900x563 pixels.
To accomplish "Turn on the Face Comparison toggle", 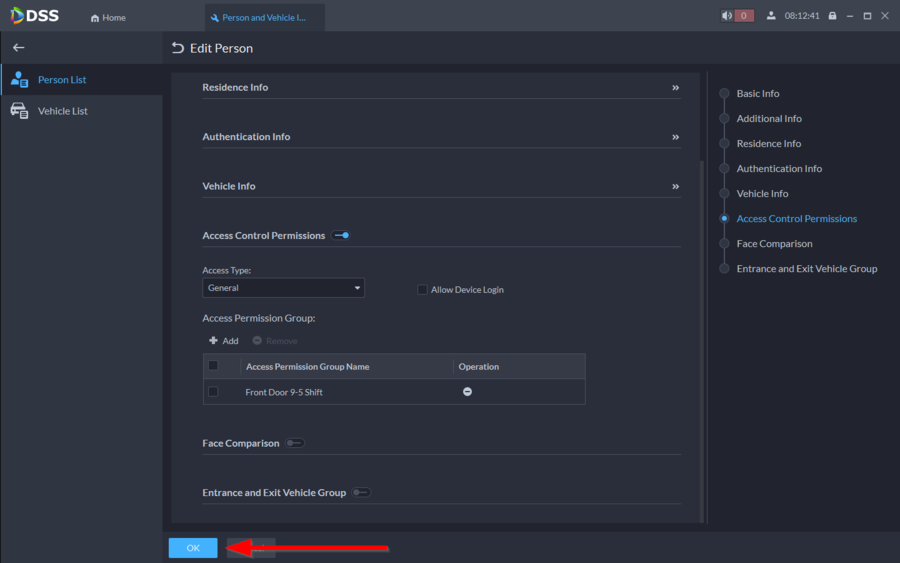I will pyautogui.click(x=294, y=443).
